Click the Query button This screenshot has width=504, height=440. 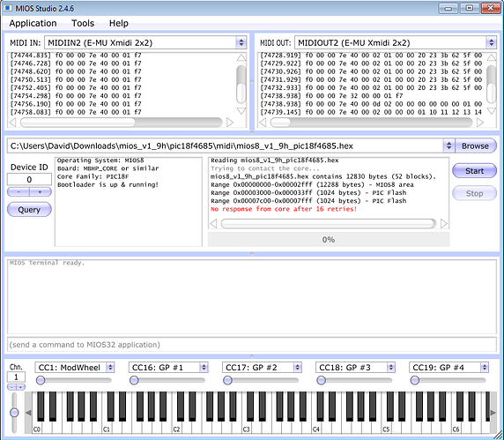[29, 210]
